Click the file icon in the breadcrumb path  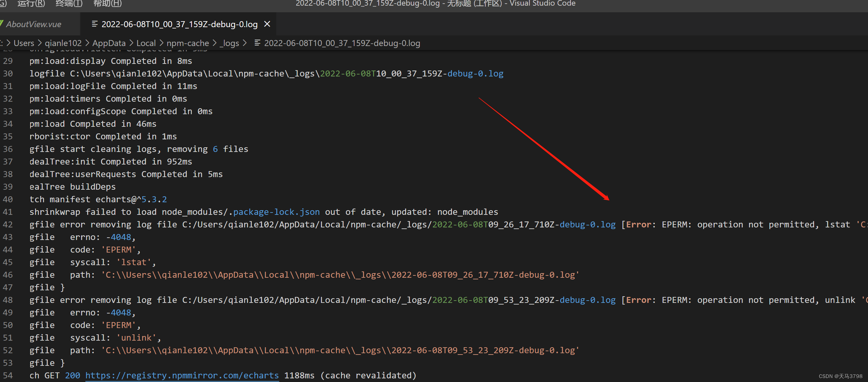click(257, 43)
